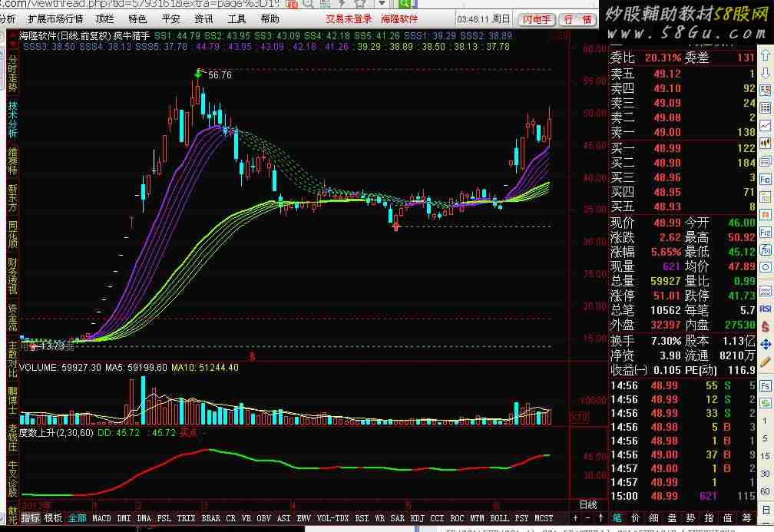Switch to the 筹 tab in quote panel

click(746, 518)
